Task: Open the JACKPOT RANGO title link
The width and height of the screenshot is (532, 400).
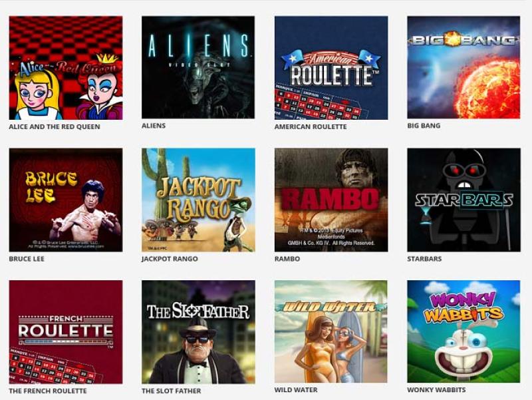Action: (170, 259)
